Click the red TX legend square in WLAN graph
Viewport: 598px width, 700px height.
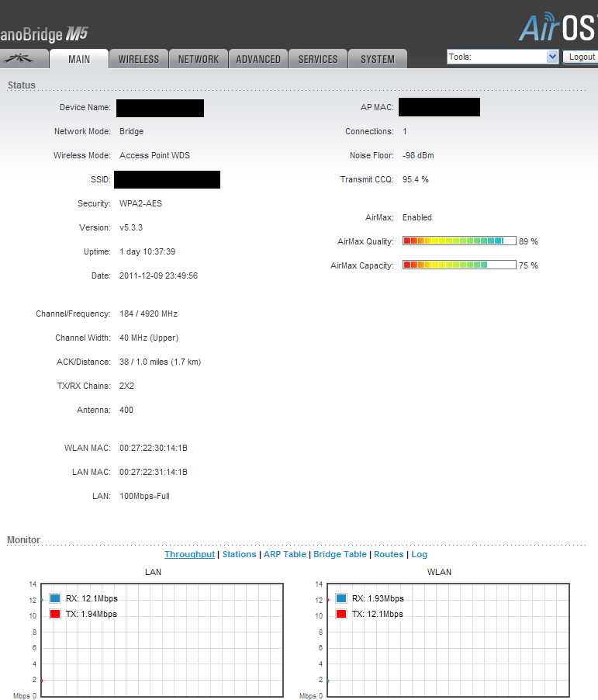point(341,614)
